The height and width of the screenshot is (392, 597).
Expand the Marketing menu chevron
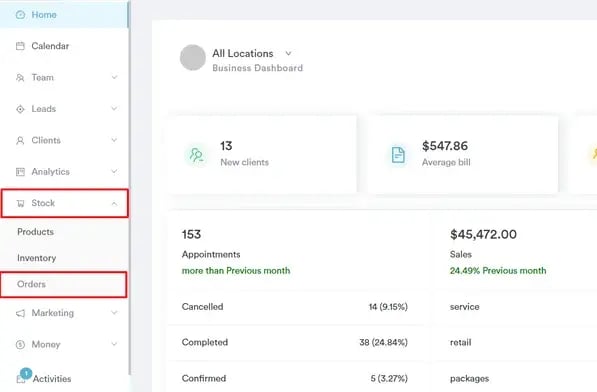(114, 313)
